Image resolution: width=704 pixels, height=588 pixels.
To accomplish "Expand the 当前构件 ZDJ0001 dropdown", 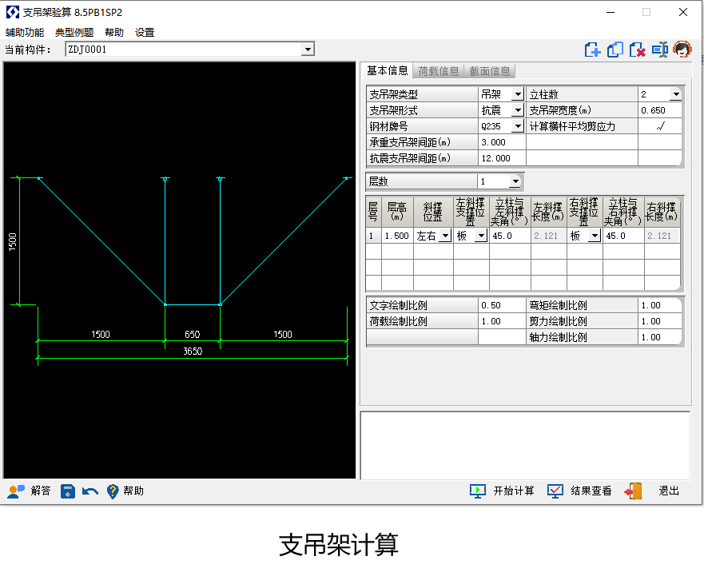I will [x=308, y=50].
